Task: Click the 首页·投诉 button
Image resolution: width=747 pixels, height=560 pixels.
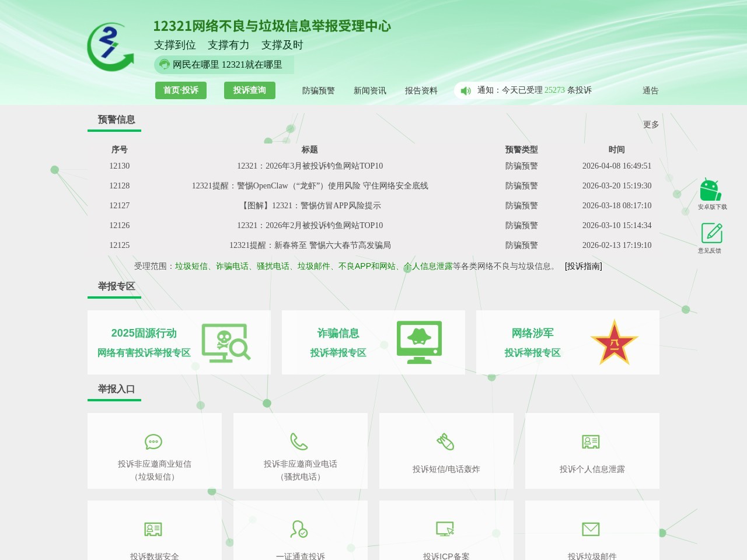Action: [181, 90]
